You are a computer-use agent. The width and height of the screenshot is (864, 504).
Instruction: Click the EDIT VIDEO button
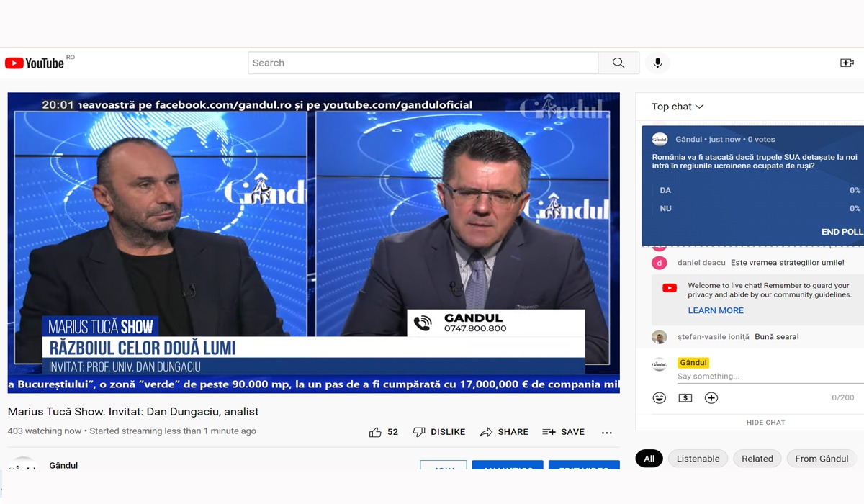point(584,467)
